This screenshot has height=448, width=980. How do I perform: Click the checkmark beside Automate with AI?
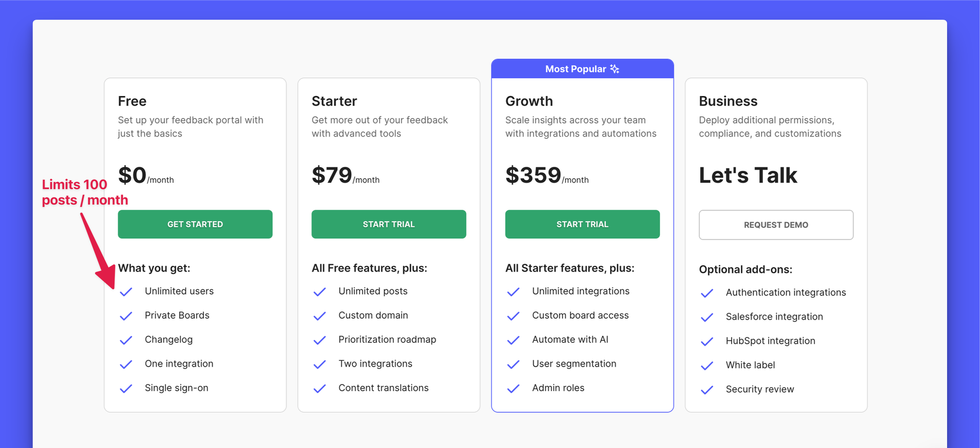click(x=513, y=340)
